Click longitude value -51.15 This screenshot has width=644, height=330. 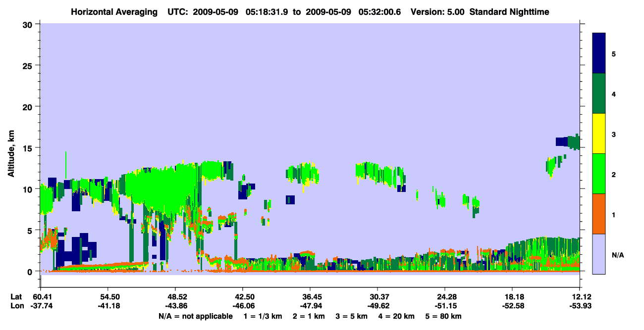[x=445, y=306]
